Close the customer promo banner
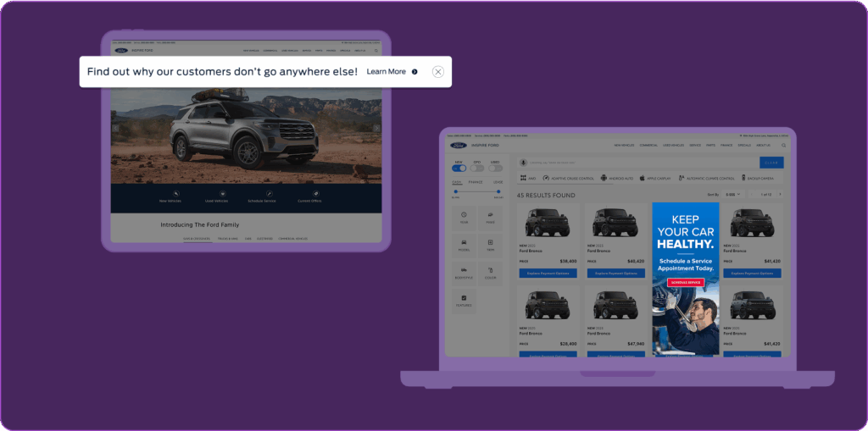 coord(438,71)
